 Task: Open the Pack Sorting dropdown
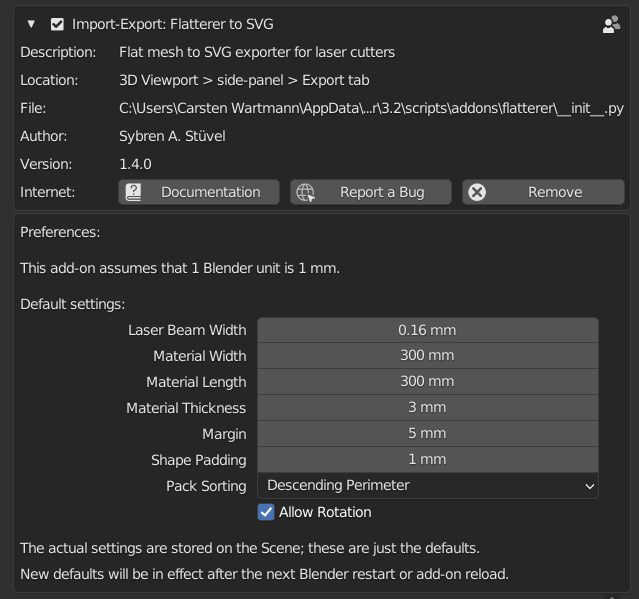427,486
